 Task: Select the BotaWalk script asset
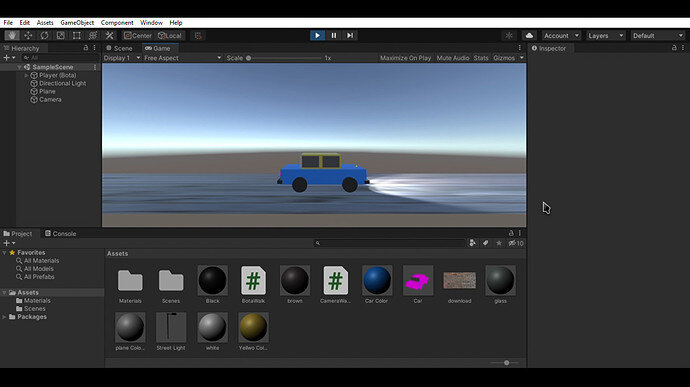[x=253, y=284]
